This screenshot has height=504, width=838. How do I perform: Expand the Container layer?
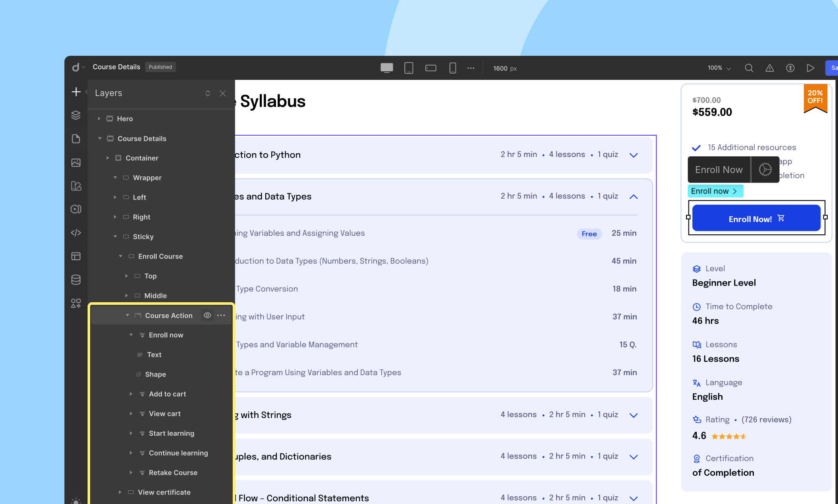click(108, 158)
